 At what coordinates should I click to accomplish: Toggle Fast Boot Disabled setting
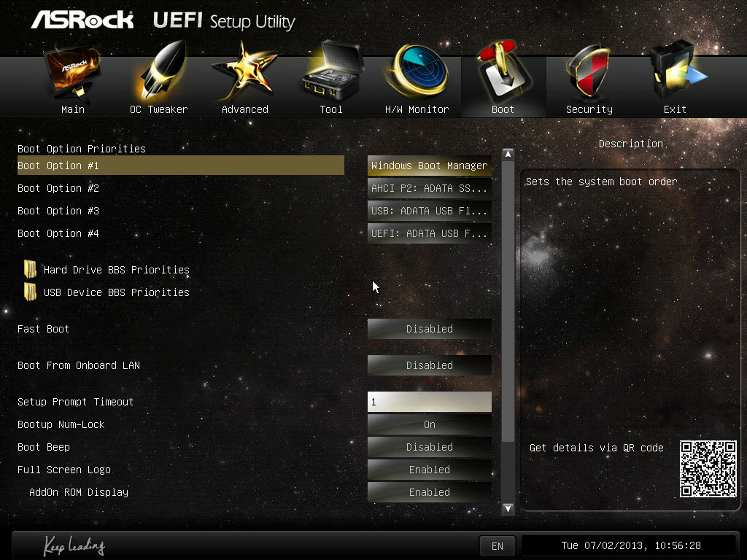[x=429, y=329]
